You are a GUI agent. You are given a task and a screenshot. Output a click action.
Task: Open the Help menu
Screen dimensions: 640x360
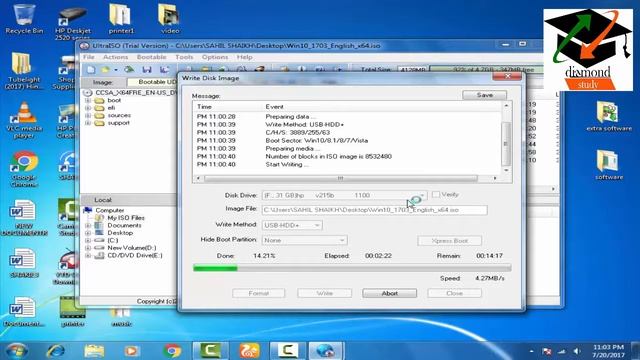coord(244,57)
